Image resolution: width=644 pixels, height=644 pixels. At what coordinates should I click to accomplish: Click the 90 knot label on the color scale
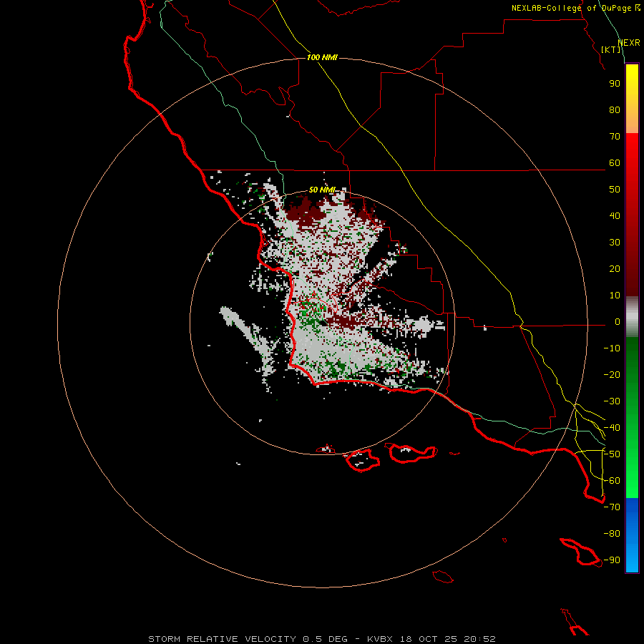tap(615, 84)
